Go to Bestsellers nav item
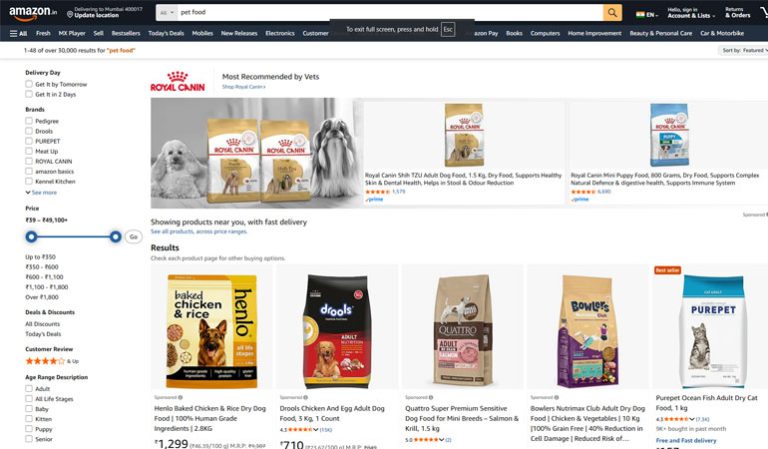 pos(126,33)
